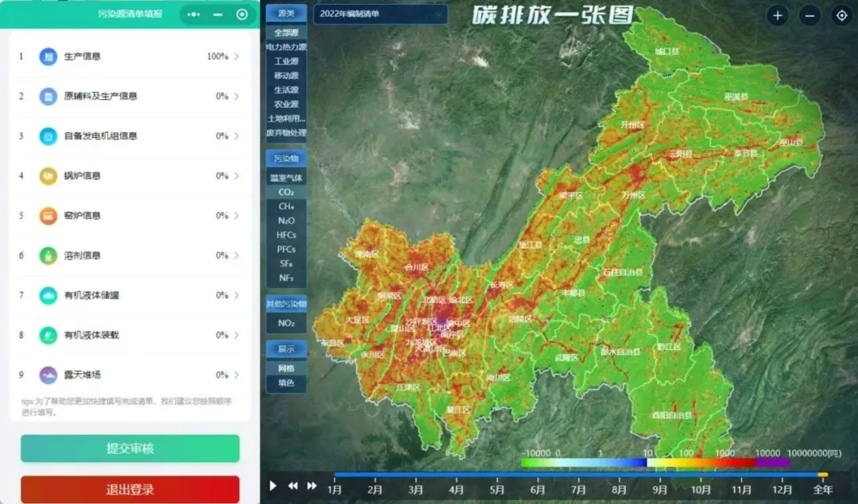The height and width of the screenshot is (504, 858).
Task: Click the map locate target icon
Action: 841,15
